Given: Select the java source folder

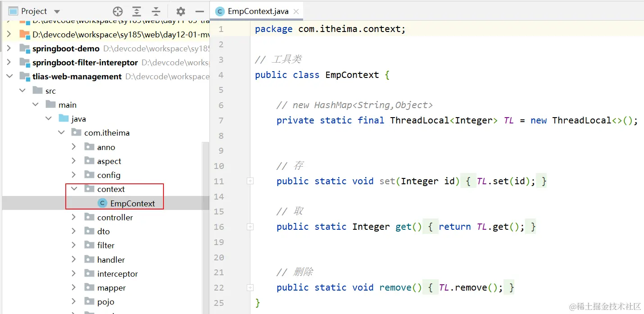Looking at the screenshot, I should (x=78, y=118).
